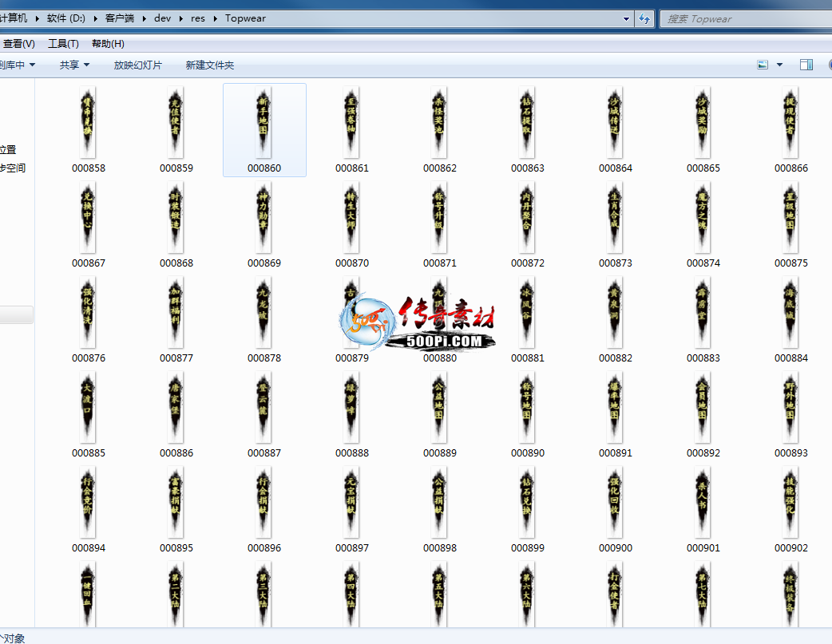
Task: Pick the 000883 image file
Action: pyautogui.click(x=703, y=313)
